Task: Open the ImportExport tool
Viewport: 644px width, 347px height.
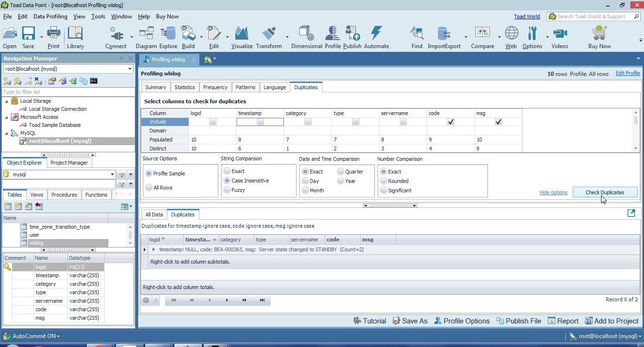Action: (x=444, y=37)
